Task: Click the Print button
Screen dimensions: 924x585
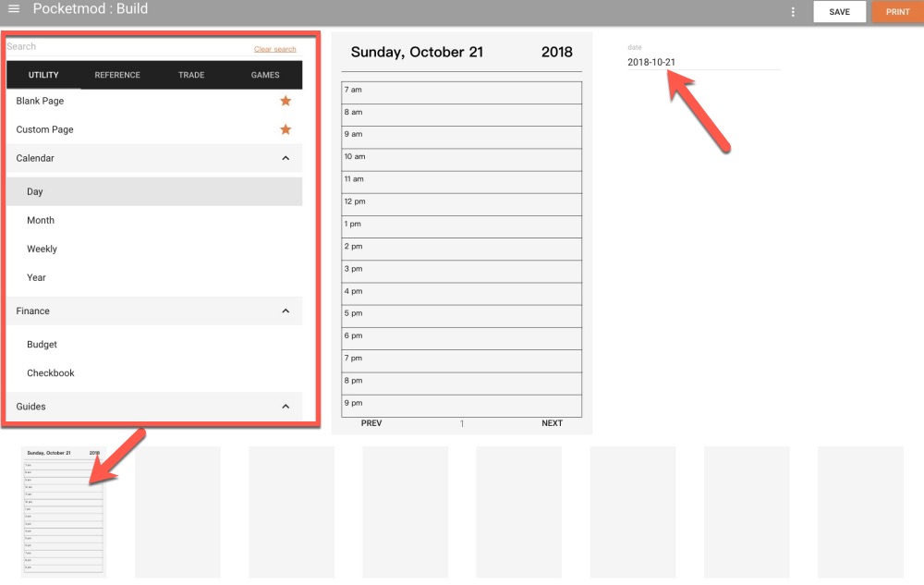Action: tap(897, 12)
